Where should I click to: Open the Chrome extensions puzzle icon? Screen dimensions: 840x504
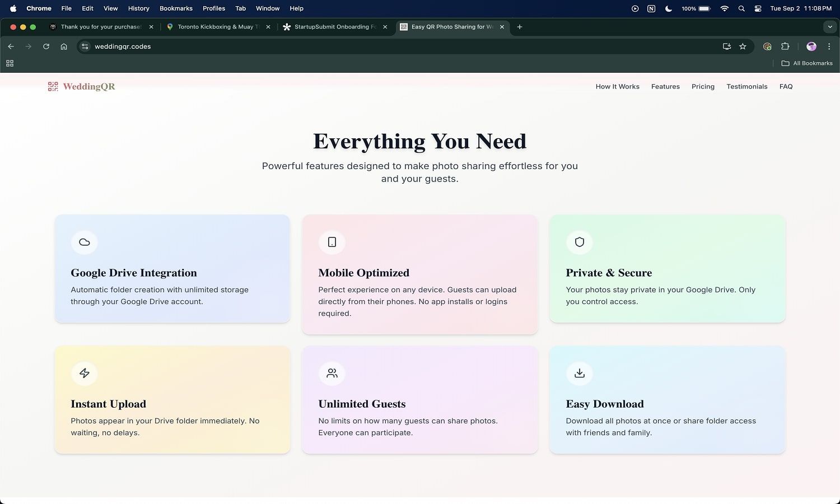click(x=785, y=46)
